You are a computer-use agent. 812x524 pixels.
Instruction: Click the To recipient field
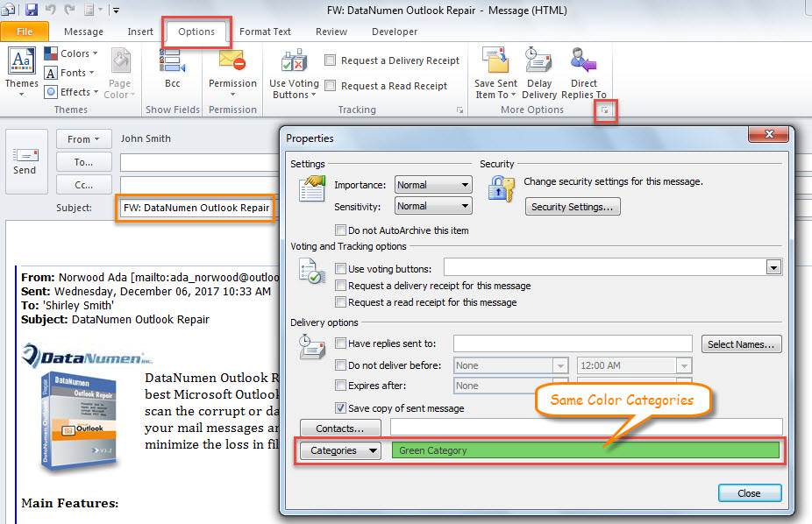click(200, 162)
